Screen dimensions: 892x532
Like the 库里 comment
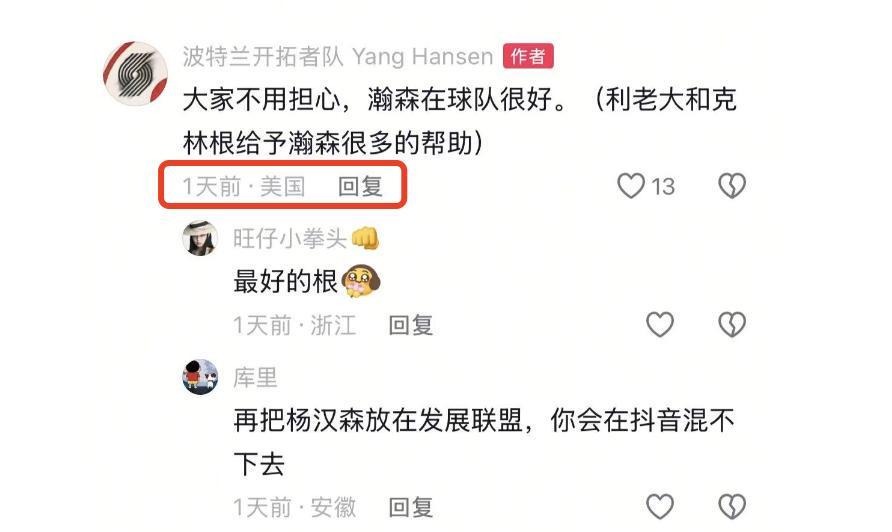[660, 506]
